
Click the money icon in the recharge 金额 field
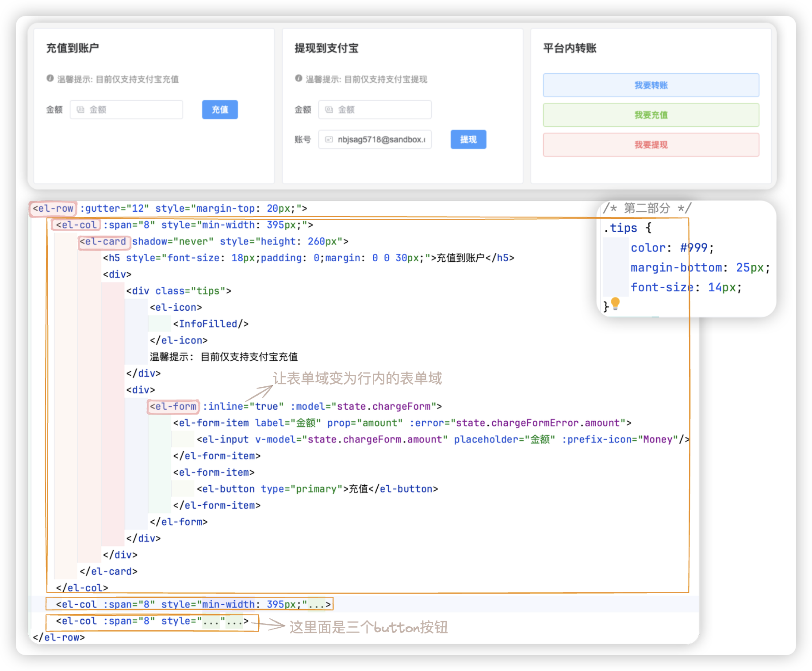point(80,110)
